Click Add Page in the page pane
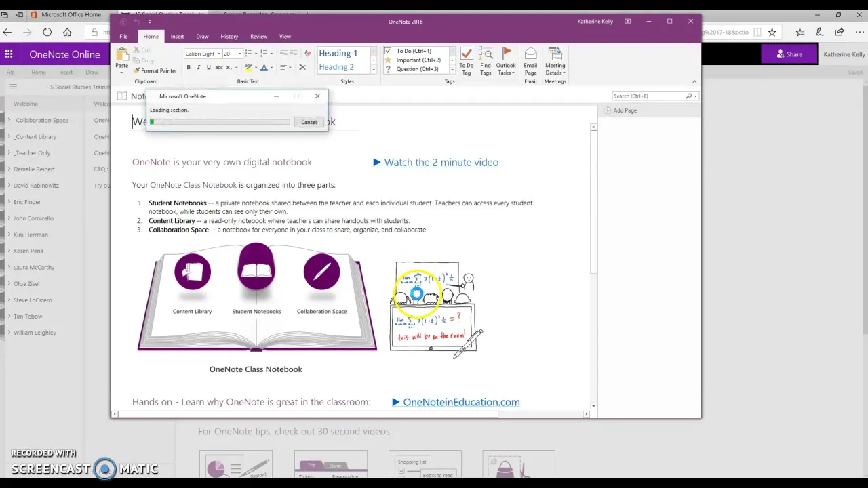The image size is (868, 488). (620, 110)
